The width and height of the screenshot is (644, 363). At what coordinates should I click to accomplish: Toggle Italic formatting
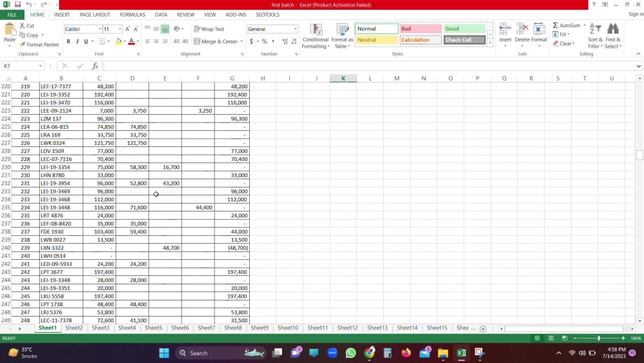pos(77,41)
